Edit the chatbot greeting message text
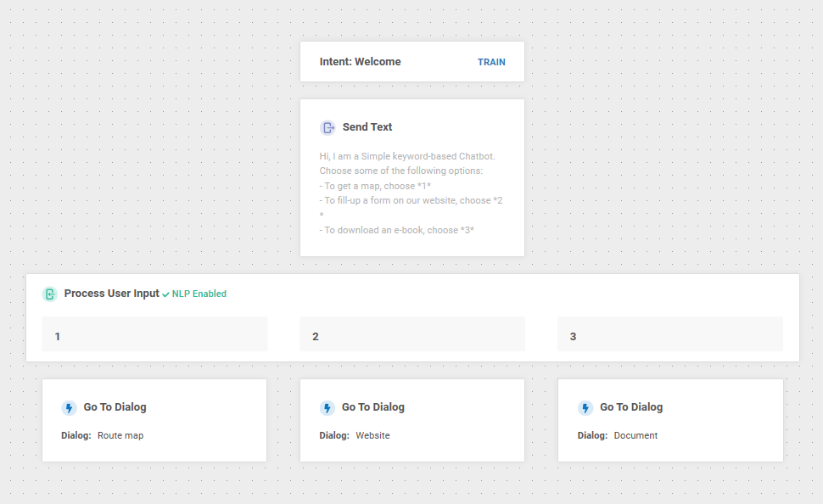The height and width of the screenshot is (504, 823). click(411, 193)
